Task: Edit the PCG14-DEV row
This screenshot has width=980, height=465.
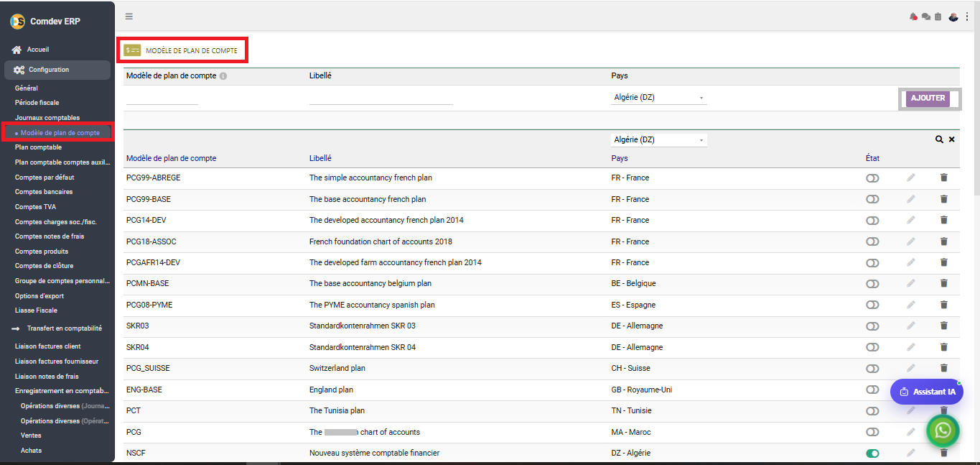Action: [910, 220]
